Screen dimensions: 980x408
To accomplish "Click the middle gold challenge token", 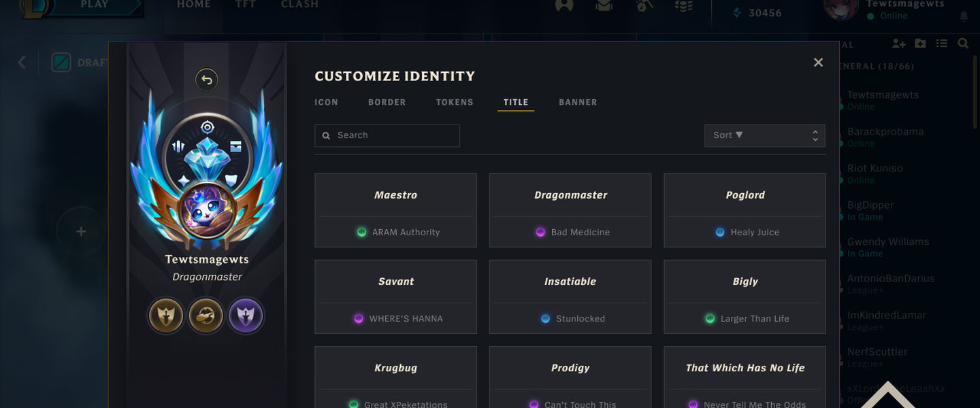I will [206, 316].
